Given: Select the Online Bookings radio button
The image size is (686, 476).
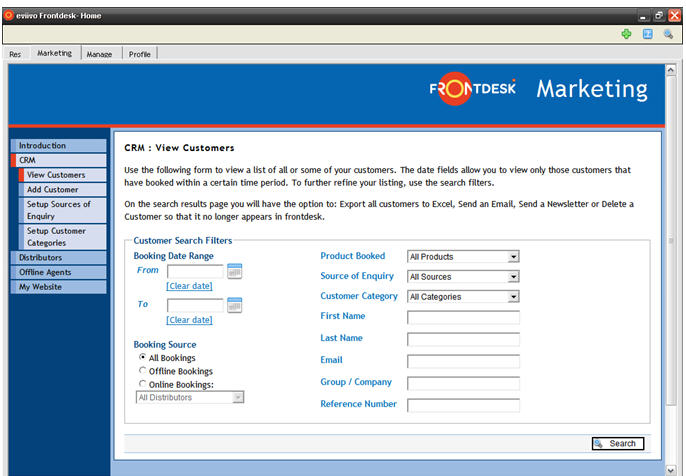Looking at the screenshot, I should pos(142,384).
